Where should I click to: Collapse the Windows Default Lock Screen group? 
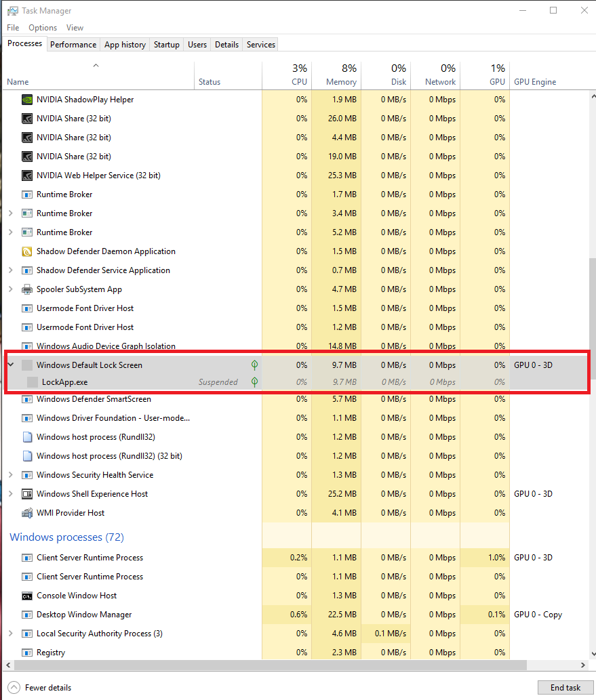pos(10,365)
